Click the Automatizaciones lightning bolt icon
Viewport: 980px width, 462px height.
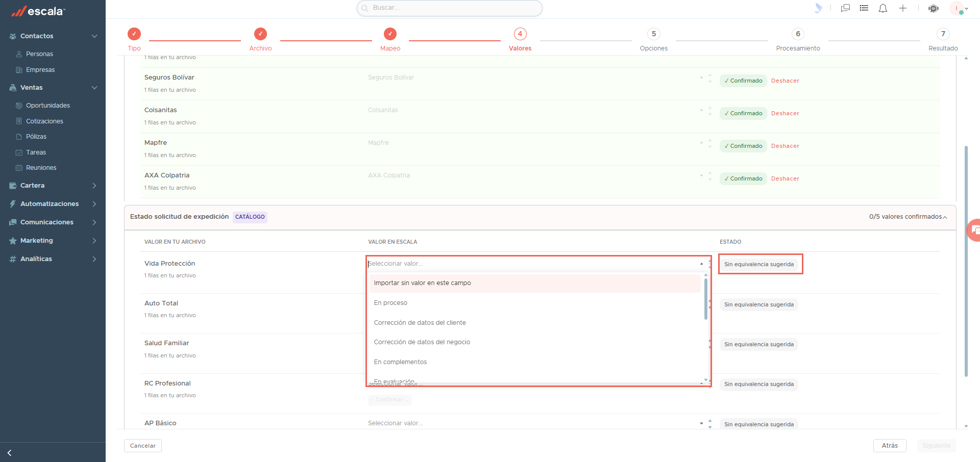tap(13, 204)
